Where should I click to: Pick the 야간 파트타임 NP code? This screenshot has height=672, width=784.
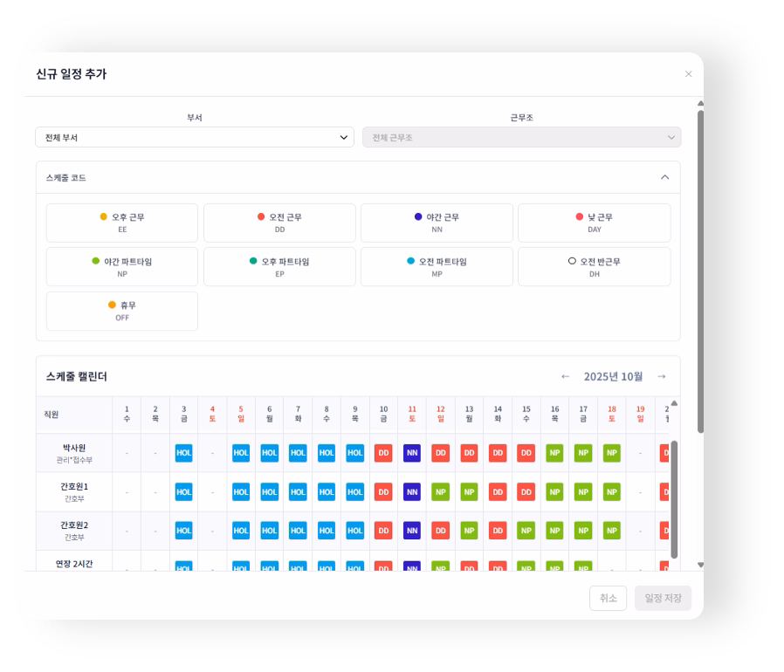[122, 266]
